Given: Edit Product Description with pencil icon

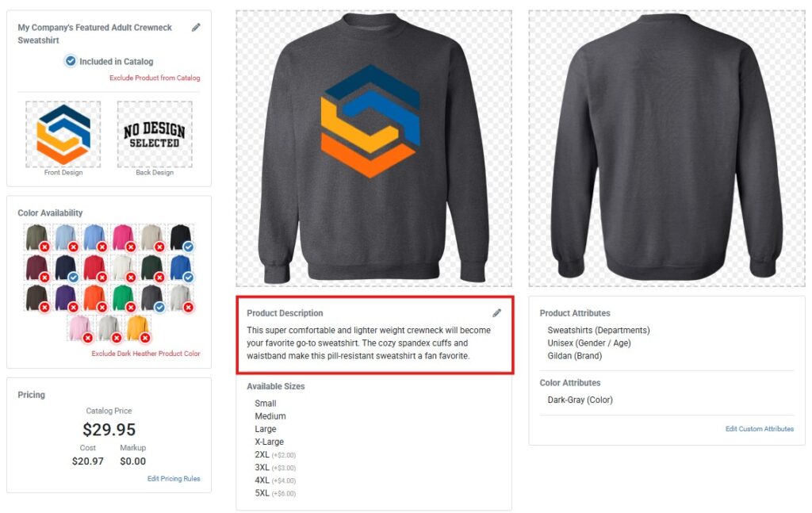Looking at the screenshot, I should pyautogui.click(x=496, y=312).
